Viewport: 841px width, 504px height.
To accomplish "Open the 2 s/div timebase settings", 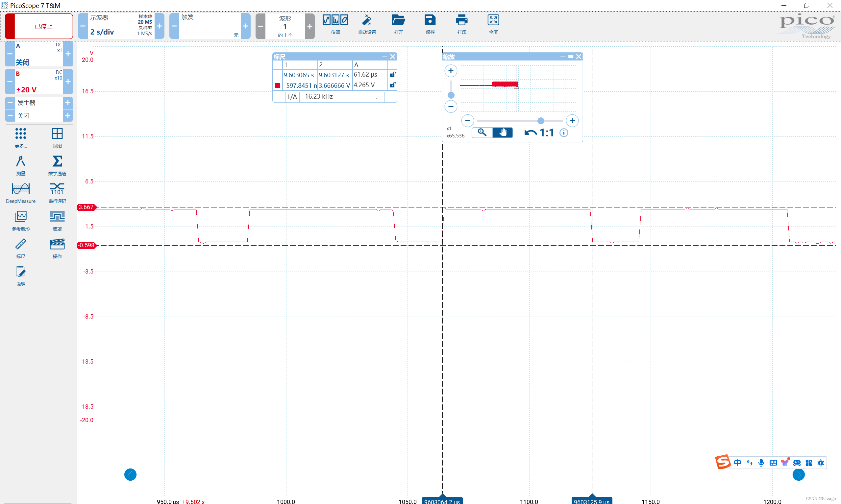I will (121, 26).
